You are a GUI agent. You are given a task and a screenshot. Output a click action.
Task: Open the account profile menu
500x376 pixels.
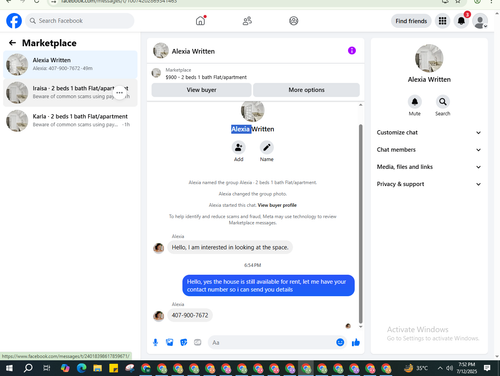(x=480, y=21)
